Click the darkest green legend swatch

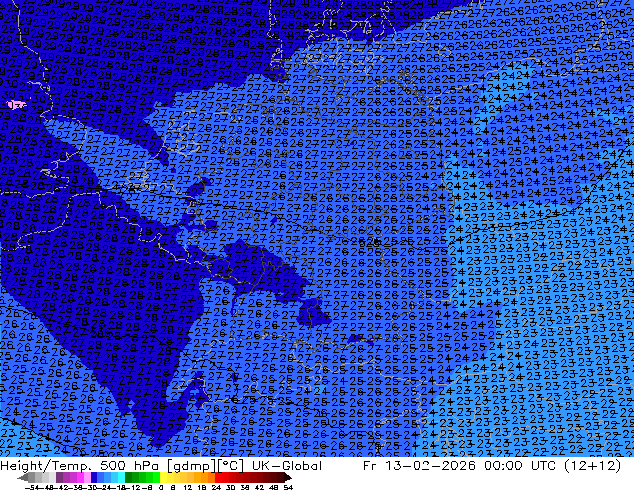click(129, 477)
